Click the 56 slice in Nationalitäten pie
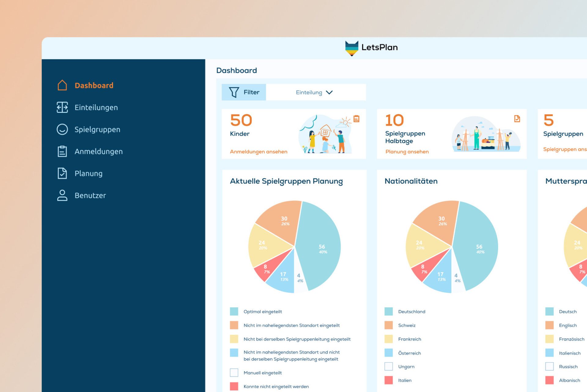The width and height of the screenshot is (587, 392). coord(478,249)
